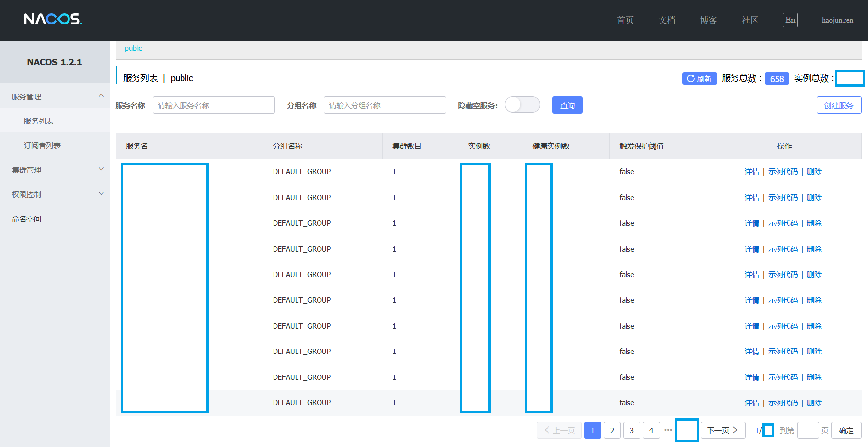Focus the 分组名称 input field

click(385, 105)
